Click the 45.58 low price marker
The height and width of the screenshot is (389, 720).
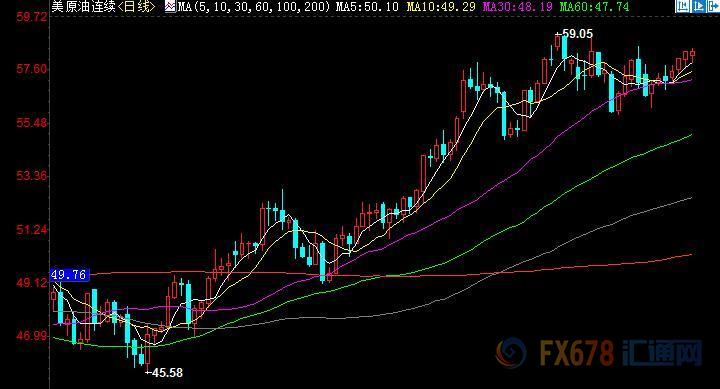pyautogui.click(x=164, y=372)
